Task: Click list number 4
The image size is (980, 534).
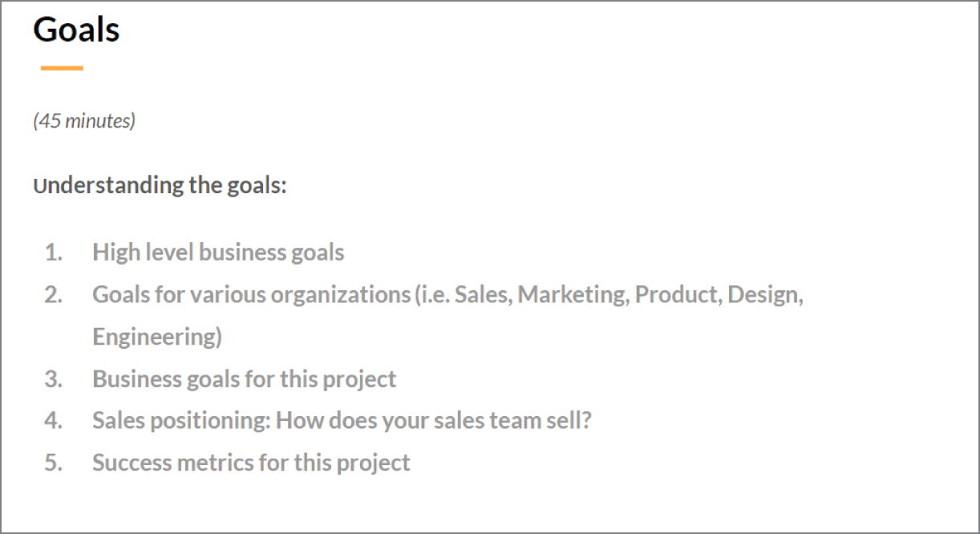Action: click(x=53, y=420)
